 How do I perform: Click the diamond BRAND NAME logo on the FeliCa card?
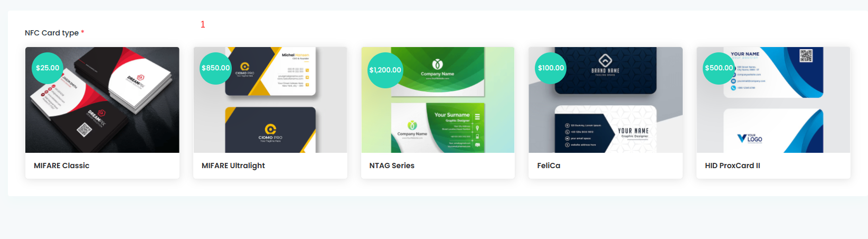(605, 64)
